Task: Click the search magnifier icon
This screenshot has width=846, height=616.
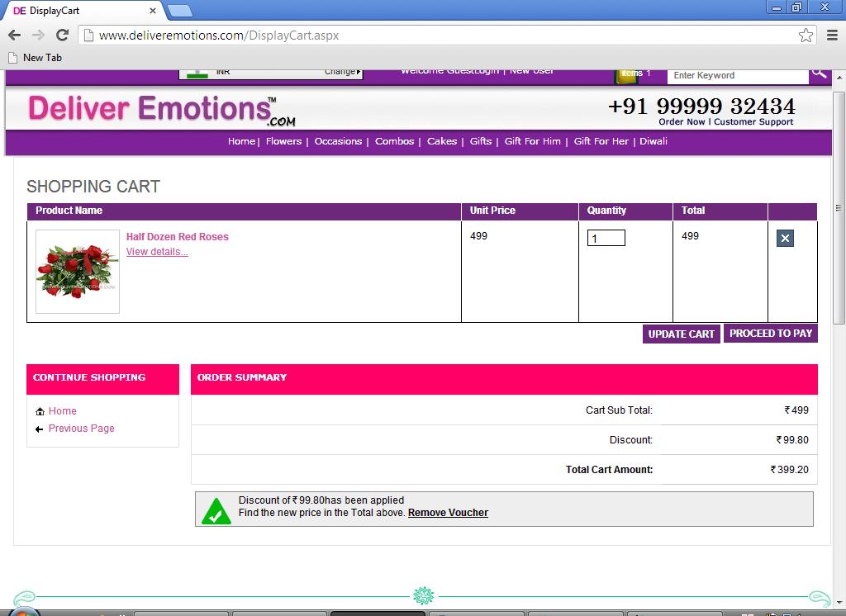Action: (818, 73)
